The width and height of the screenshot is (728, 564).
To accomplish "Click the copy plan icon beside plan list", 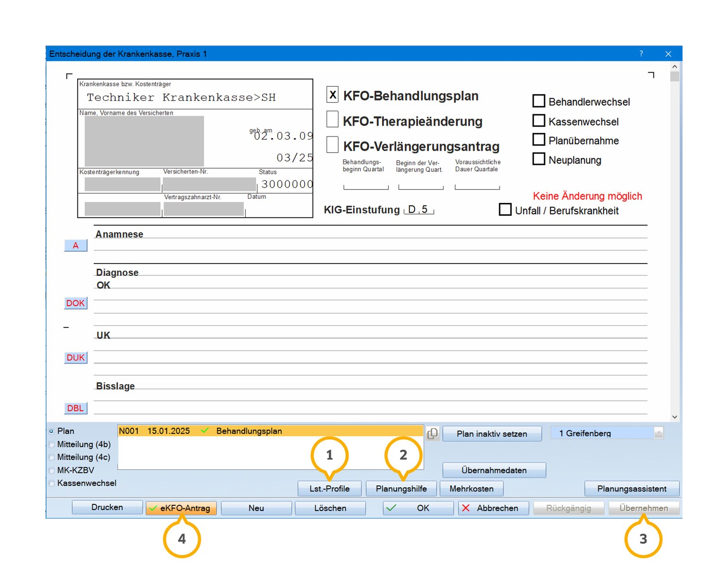I will [432, 433].
